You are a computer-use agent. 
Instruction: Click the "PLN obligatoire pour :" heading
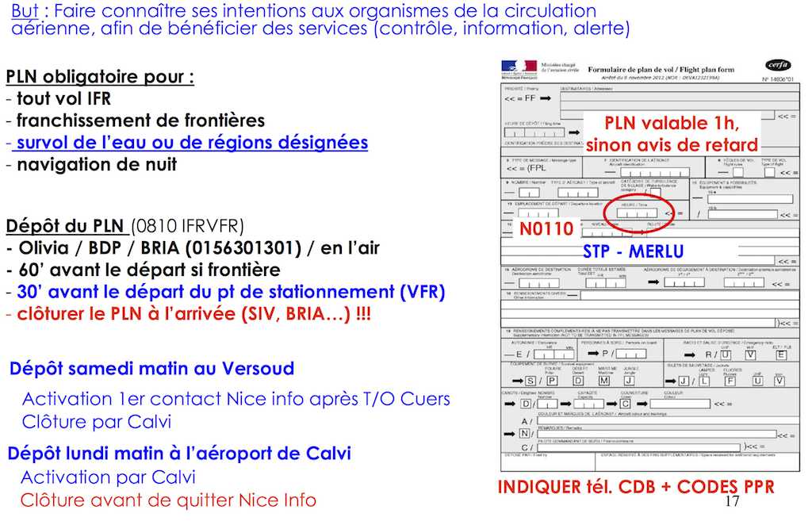pos(100,77)
